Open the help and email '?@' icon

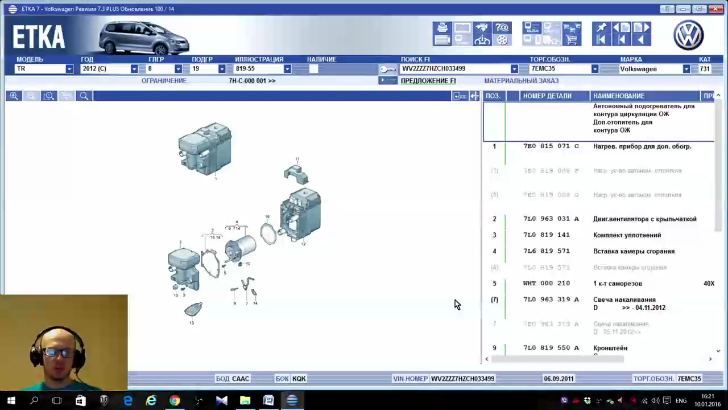pos(502,28)
